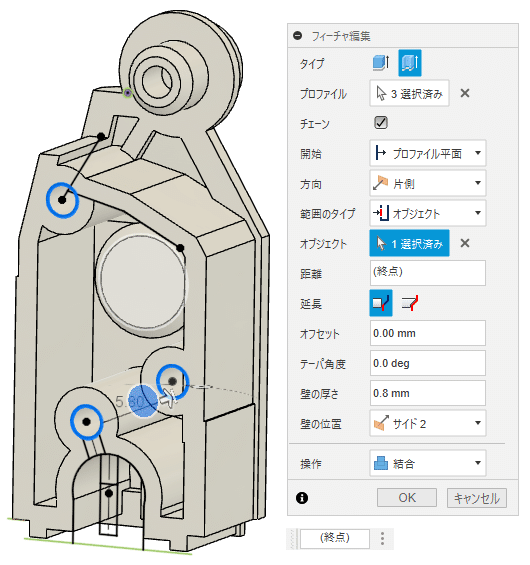The image size is (530, 565).
Task: Select the thin extrude type icon
Action: [410, 63]
